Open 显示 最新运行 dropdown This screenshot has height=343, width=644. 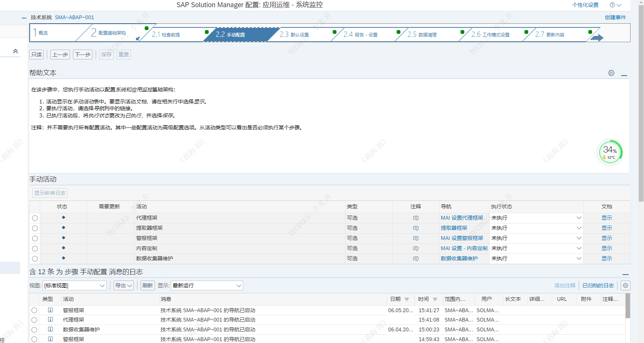pyautogui.click(x=207, y=285)
